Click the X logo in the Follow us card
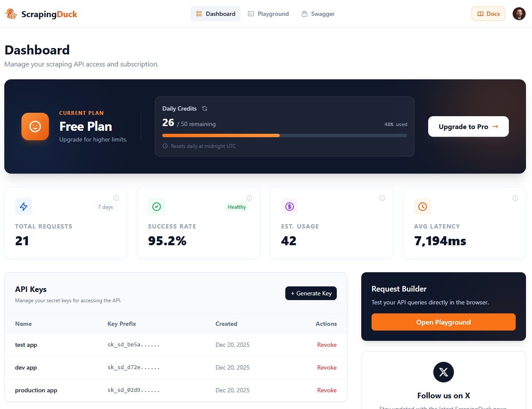 (x=443, y=372)
